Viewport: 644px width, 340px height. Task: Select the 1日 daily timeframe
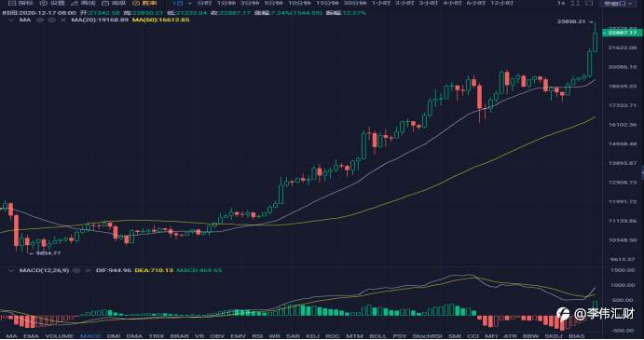point(178,3)
